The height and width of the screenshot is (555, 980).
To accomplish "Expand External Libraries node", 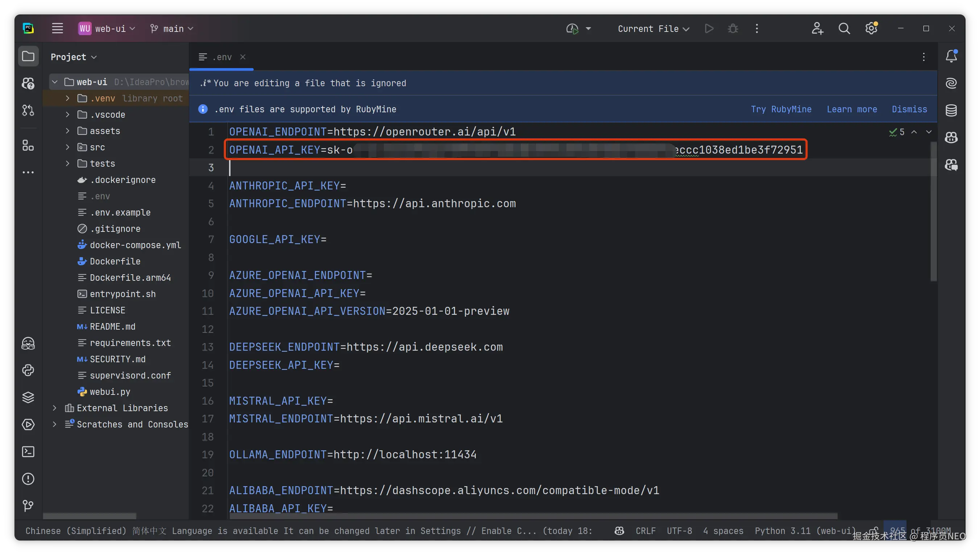I will 54,408.
